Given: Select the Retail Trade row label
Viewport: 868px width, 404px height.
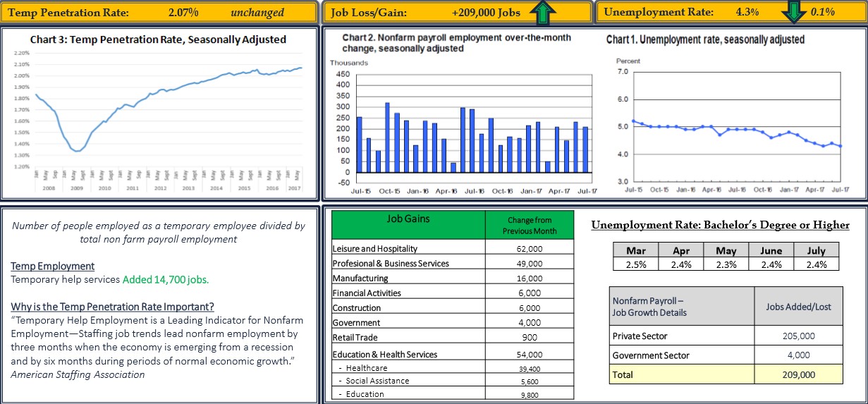Looking at the screenshot, I should [x=357, y=338].
